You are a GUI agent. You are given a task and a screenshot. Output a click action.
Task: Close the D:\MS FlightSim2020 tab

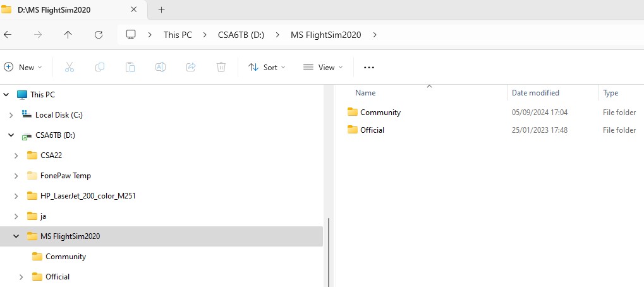pyautogui.click(x=133, y=10)
